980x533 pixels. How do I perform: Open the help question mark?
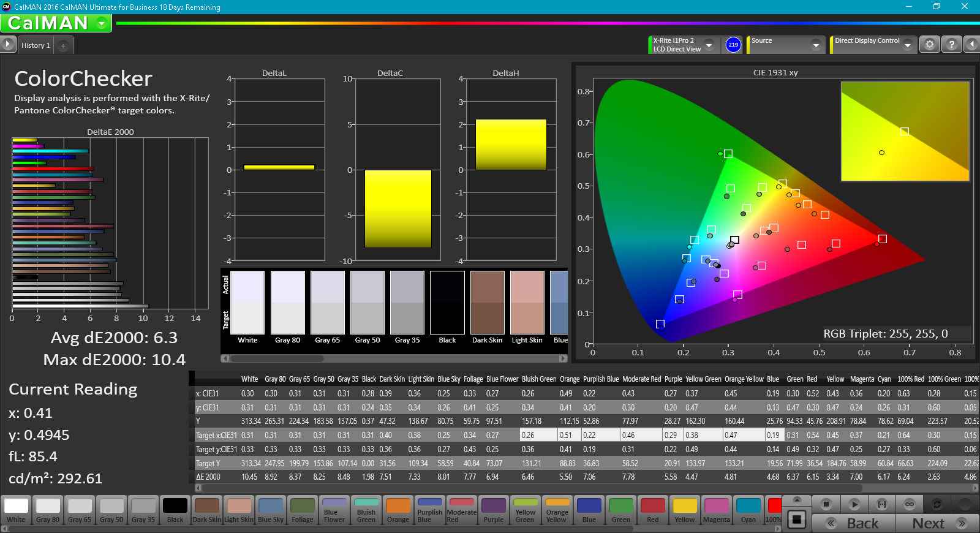pos(951,45)
